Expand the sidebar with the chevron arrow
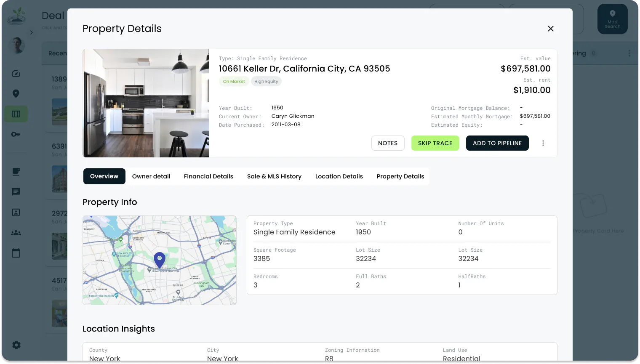The height and width of the screenshot is (364, 640). (31, 32)
